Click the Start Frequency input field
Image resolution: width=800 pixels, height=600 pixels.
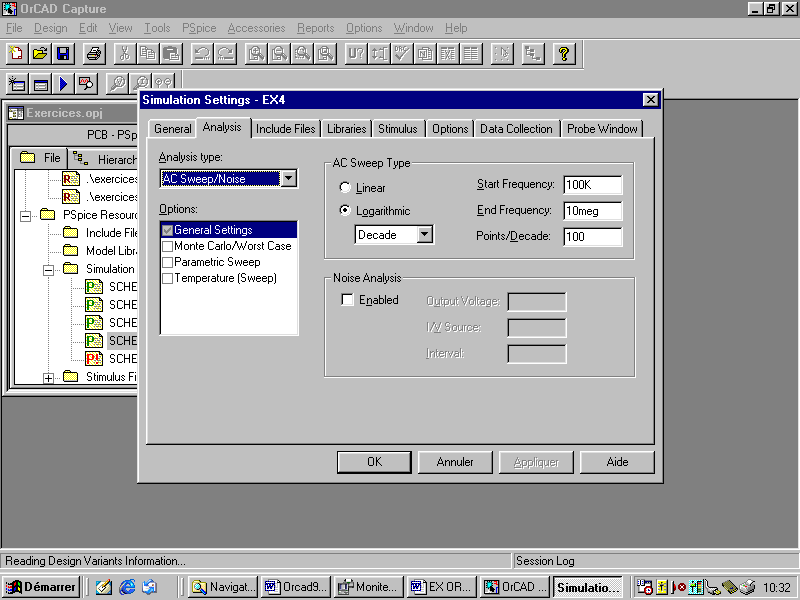593,185
